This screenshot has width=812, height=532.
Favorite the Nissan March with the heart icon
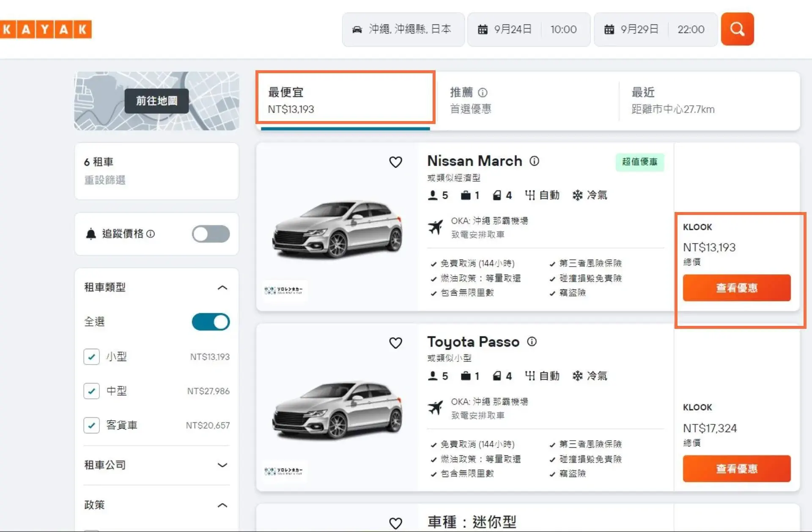395,162
